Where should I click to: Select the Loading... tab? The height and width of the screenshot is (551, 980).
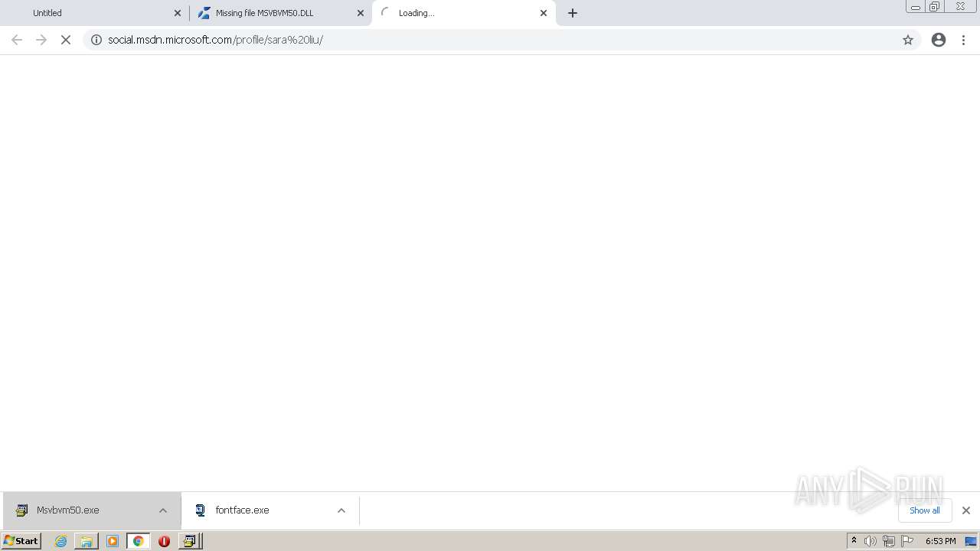[463, 13]
